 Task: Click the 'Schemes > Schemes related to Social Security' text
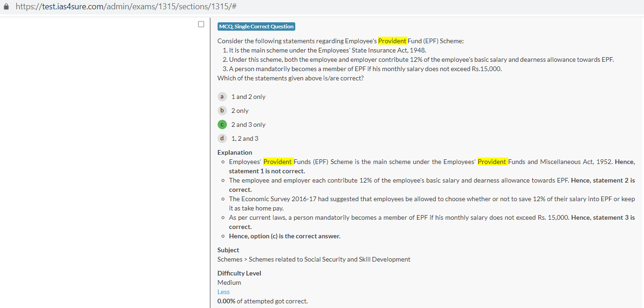click(x=314, y=259)
